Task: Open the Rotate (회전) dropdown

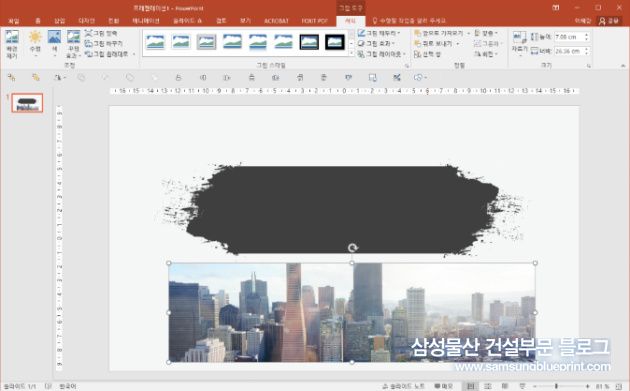Action: point(486,54)
